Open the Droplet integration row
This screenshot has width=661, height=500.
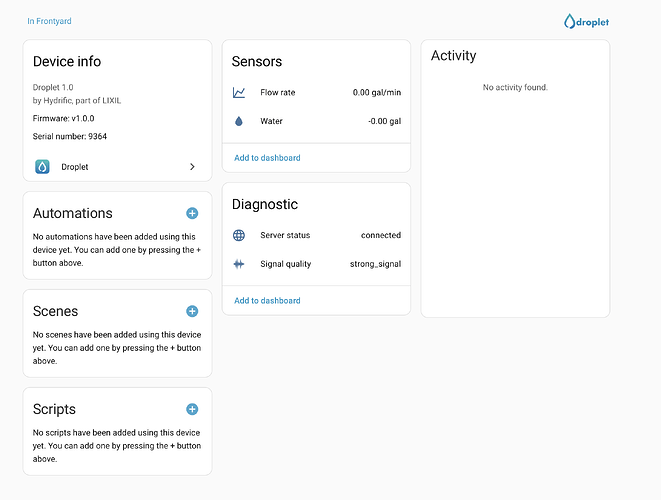117,167
